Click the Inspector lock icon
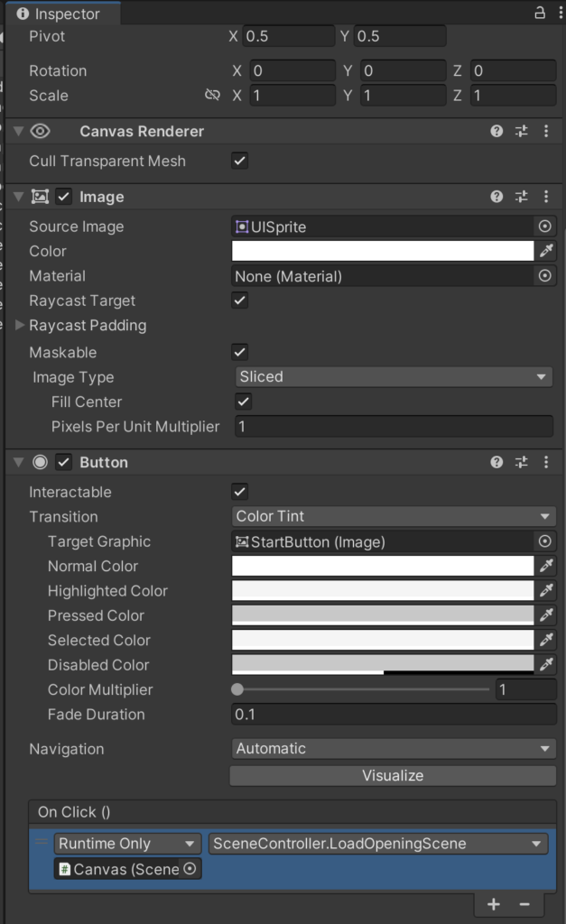This screenshot has height=924, width=566. coord(539,13)
